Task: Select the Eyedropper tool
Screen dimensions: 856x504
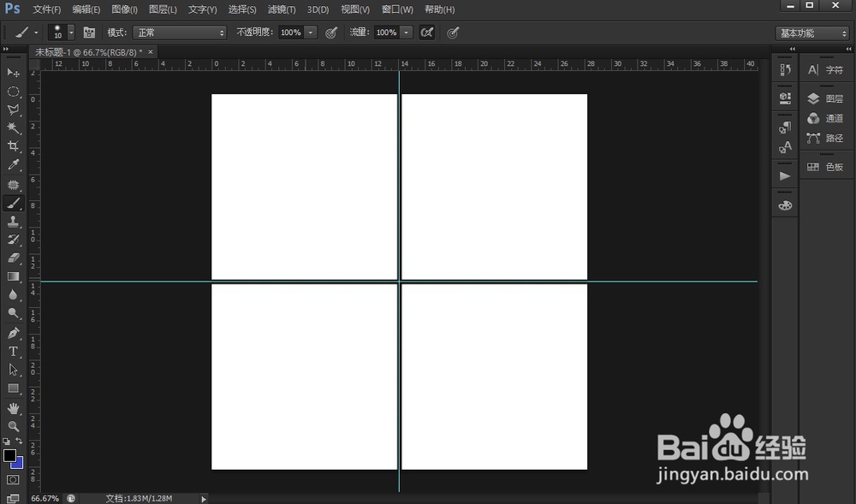Action: tap(13, 165)
